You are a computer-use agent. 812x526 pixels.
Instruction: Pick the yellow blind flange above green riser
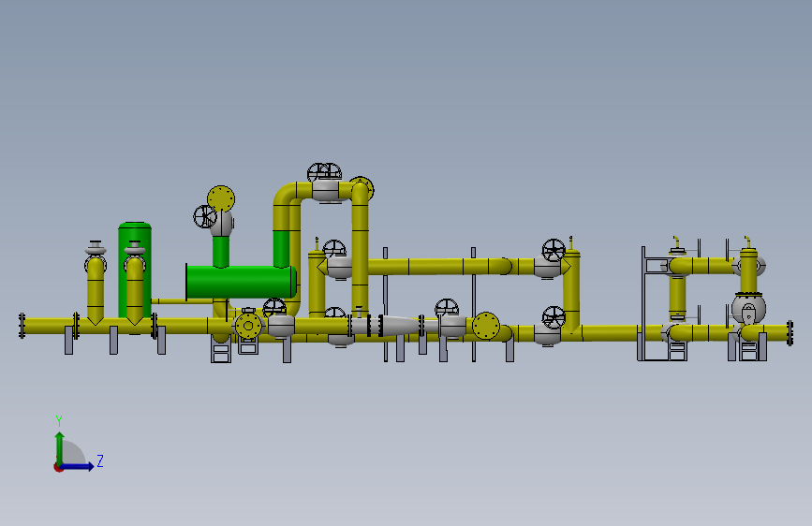pos(221,198)
